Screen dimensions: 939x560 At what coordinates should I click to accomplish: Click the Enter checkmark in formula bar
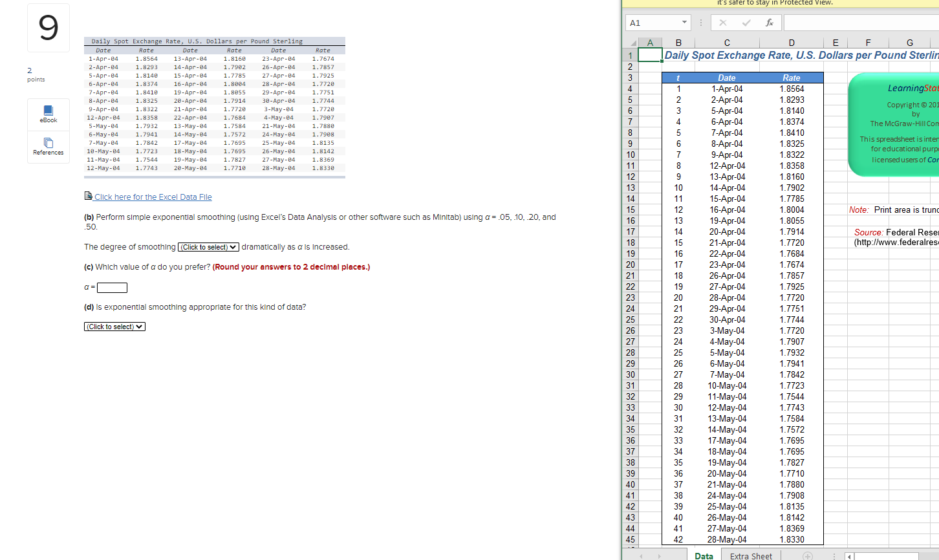coord(745,22)
